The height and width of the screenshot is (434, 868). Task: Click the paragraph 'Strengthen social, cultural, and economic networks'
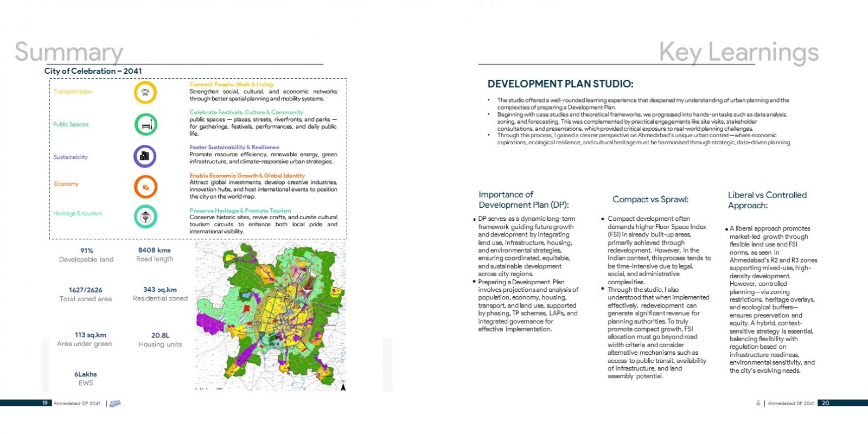point(263,95)
